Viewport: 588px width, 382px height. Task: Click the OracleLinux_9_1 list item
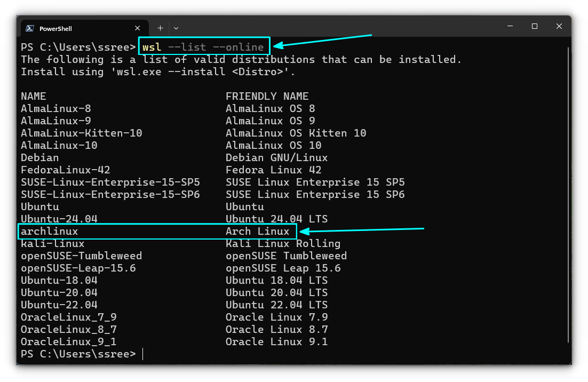[x=68, y=341]
